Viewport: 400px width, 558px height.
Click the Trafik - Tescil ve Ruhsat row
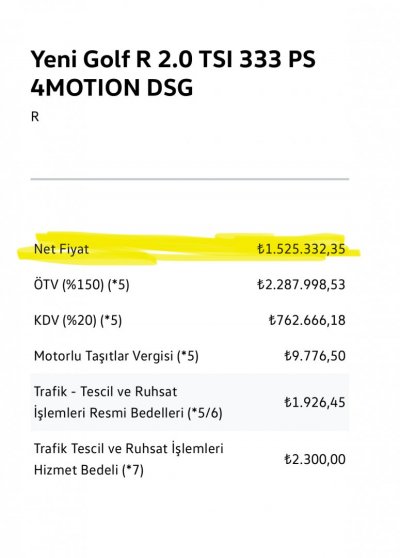tap(190, 402)
